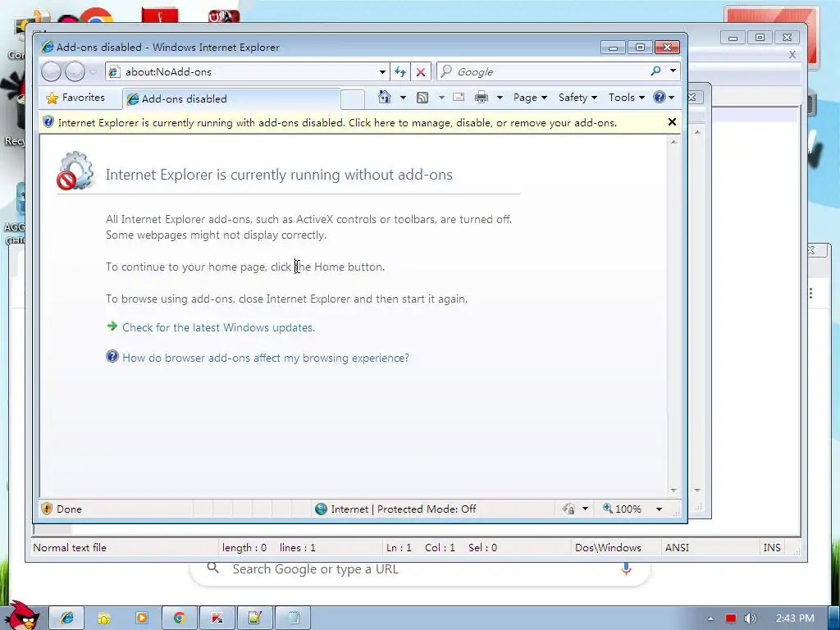
Task: Click the Refresh button with blue arrows
Action: [400, 72]
